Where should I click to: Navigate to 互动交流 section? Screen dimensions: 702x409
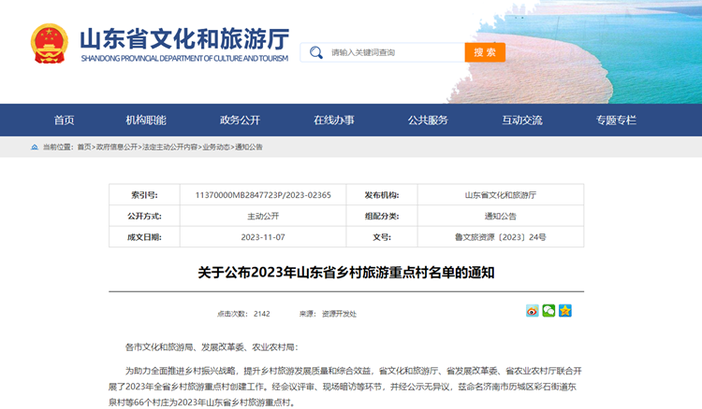522,120
